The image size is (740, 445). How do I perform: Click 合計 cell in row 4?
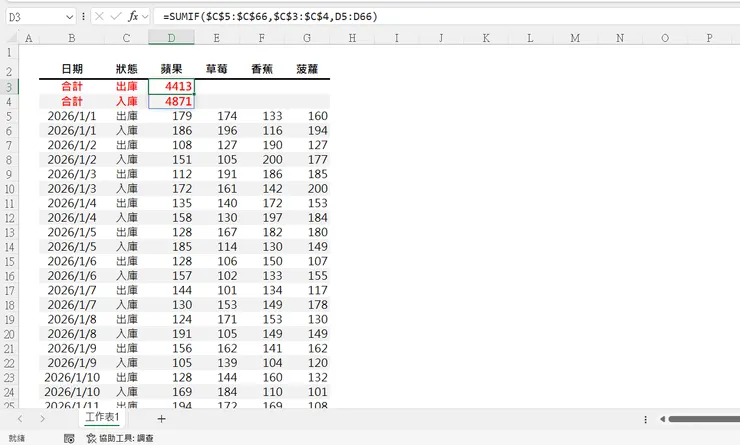click(72, 101)
